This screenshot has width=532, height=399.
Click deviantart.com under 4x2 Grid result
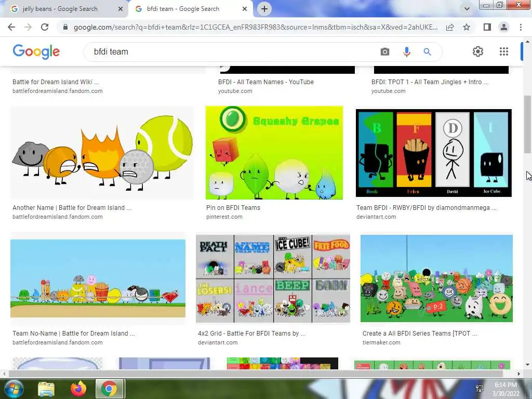(218, 343)
